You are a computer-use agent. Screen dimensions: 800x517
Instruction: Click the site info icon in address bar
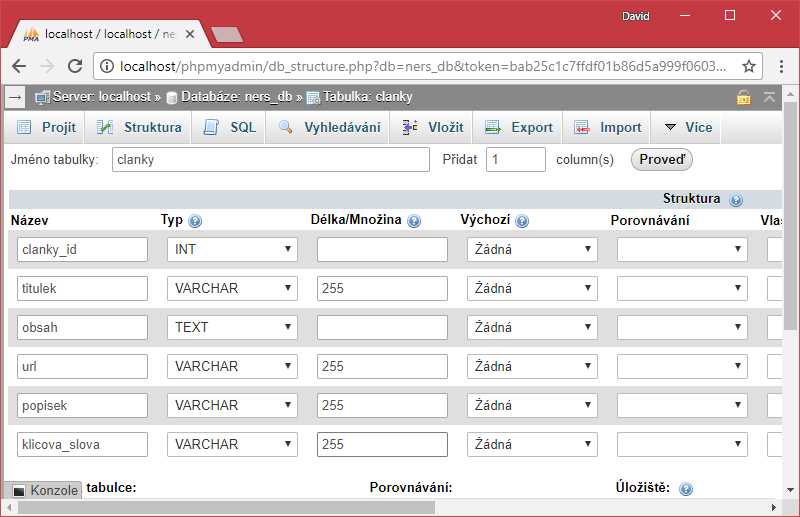[x=107, y=66]
